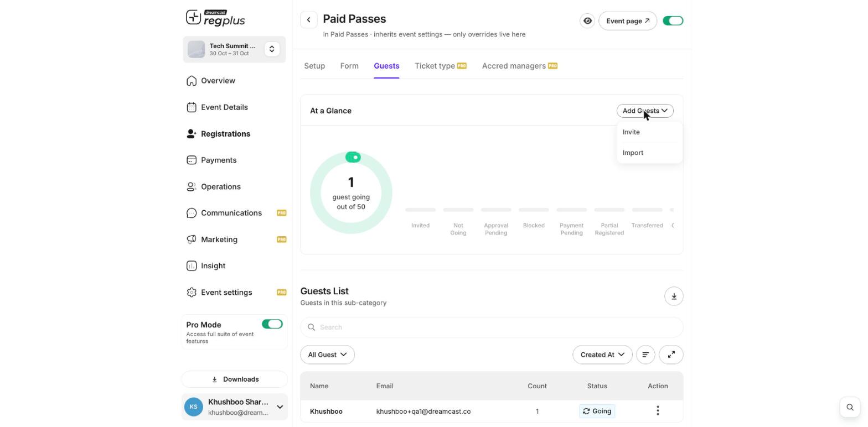Go back using the arrow beside Paid Passes
Viewport: 868px width, 427px height.
[x=309, y=20]
